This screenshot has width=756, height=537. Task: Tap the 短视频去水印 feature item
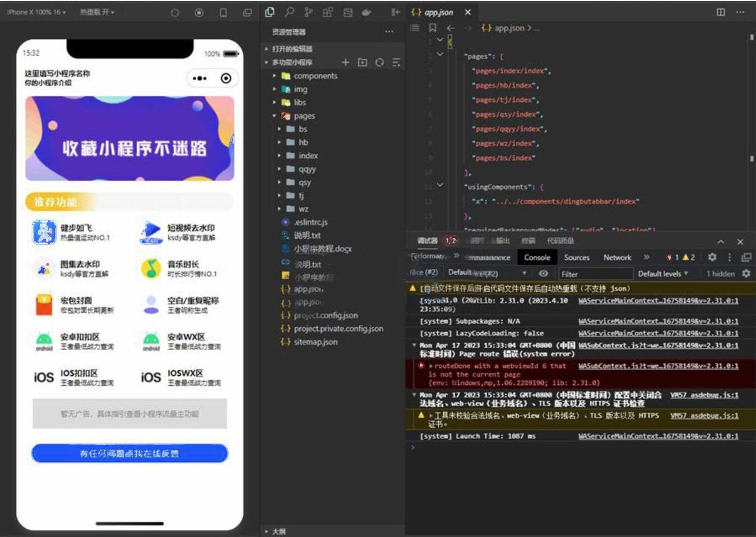point(178,232)
